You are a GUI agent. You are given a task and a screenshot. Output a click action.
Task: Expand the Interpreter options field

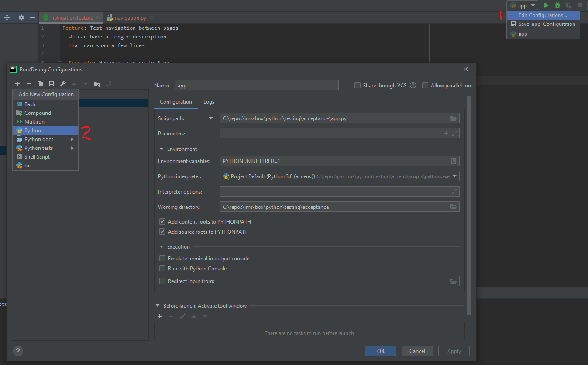(454, 191)
